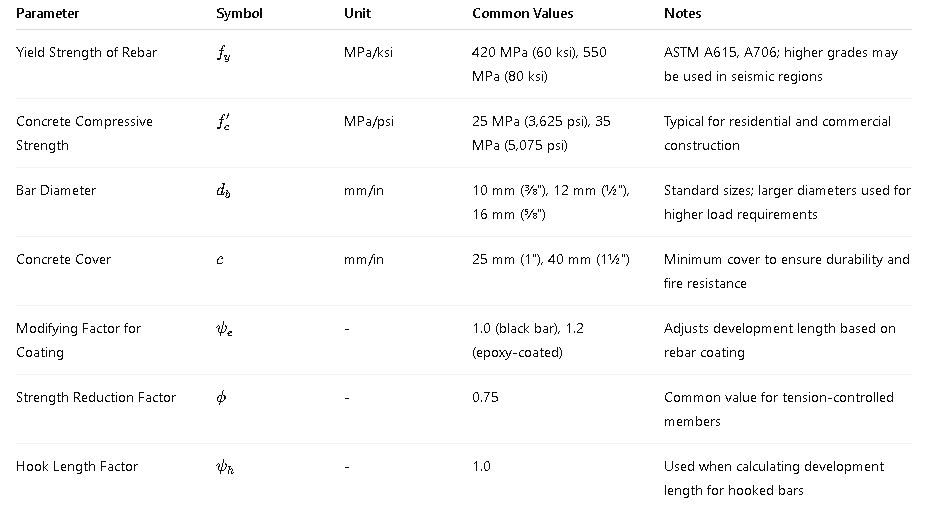Click the Parameter column header
Viewport: 944px width, 521px height.
[x=47, y=14]
